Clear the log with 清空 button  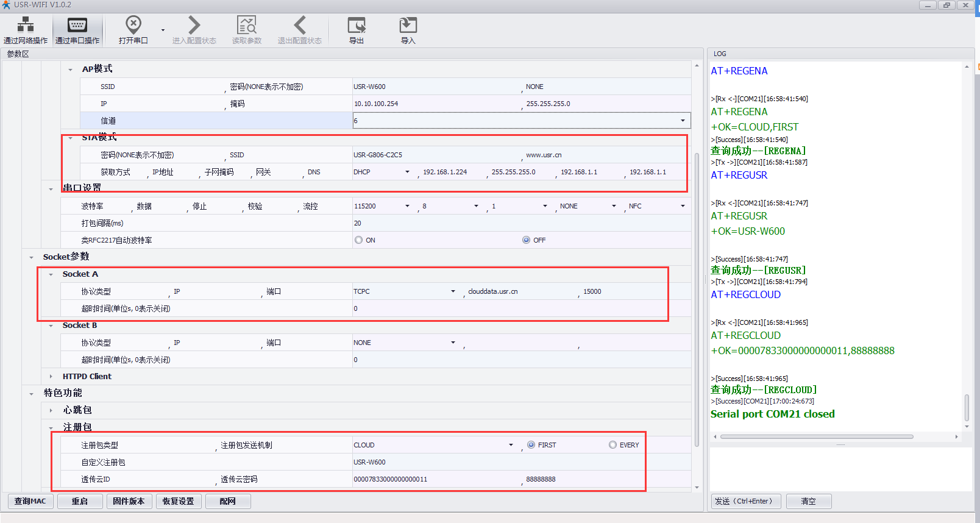tap(809, 501)
